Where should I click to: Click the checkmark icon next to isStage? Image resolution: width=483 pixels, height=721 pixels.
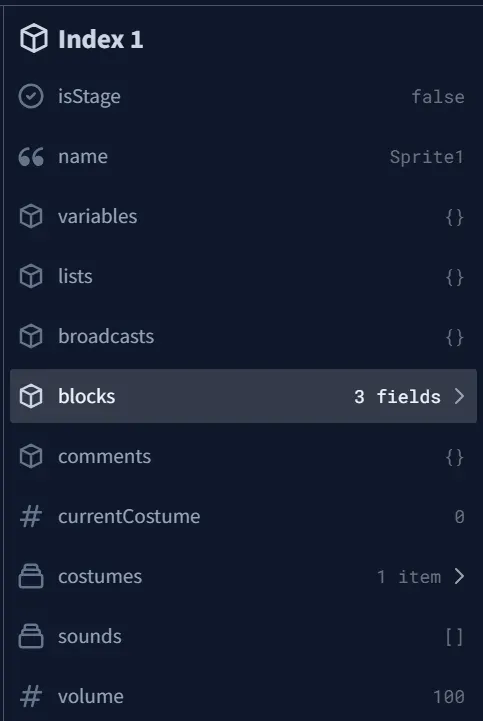click(31, 96)
